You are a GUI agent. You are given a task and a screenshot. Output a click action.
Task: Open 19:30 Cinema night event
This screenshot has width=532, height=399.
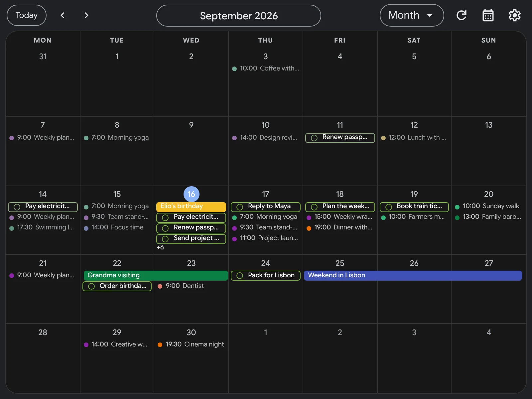(x=191, y=344)
